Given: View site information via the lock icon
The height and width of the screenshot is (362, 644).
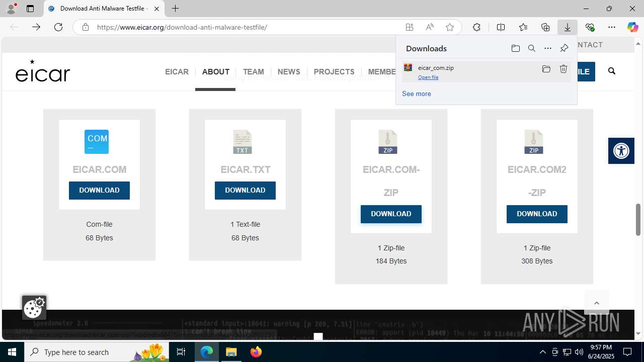Looking at the screenshot, I should [86, 27].
